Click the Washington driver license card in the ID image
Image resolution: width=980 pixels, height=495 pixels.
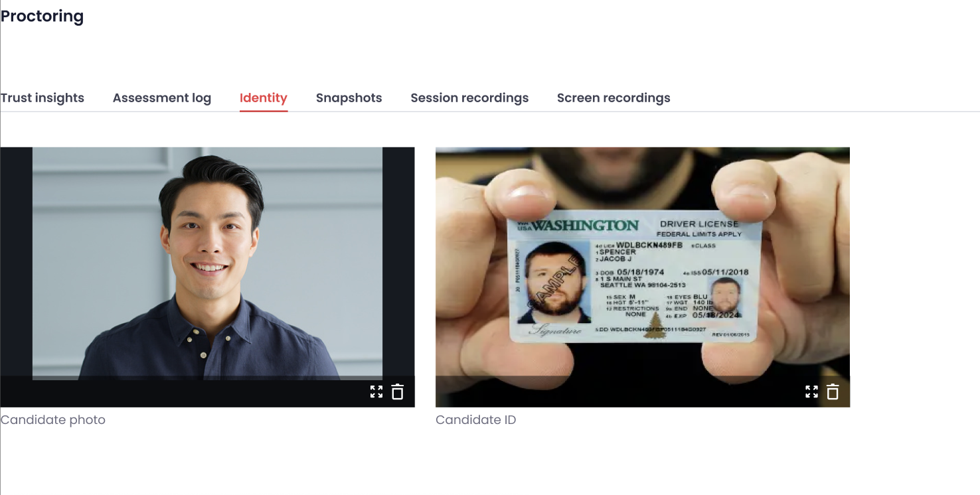click(635, 280)
